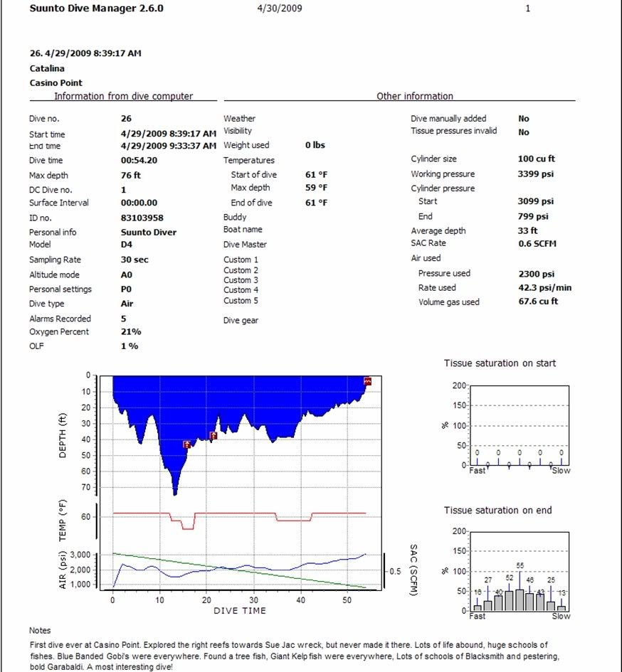The image size is (622, 672).
Task: Click the cylinder Start pressure "3099 psi"
Action: [536, 201]
